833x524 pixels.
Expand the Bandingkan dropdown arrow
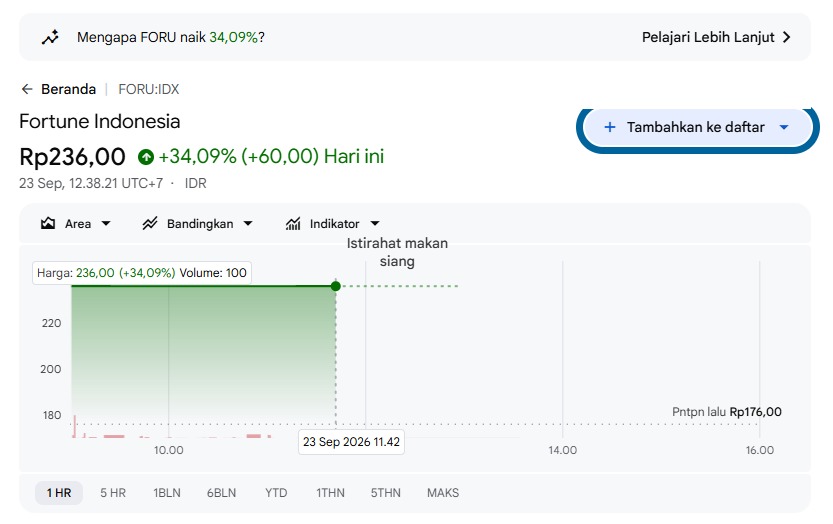pos(248,224)
